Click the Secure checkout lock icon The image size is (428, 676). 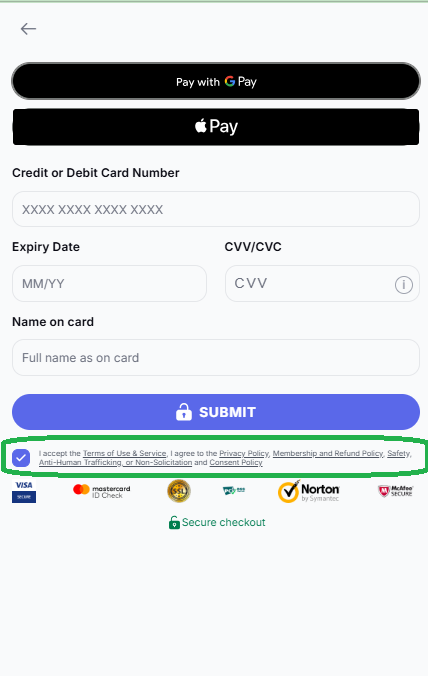[x=174, y=523]
